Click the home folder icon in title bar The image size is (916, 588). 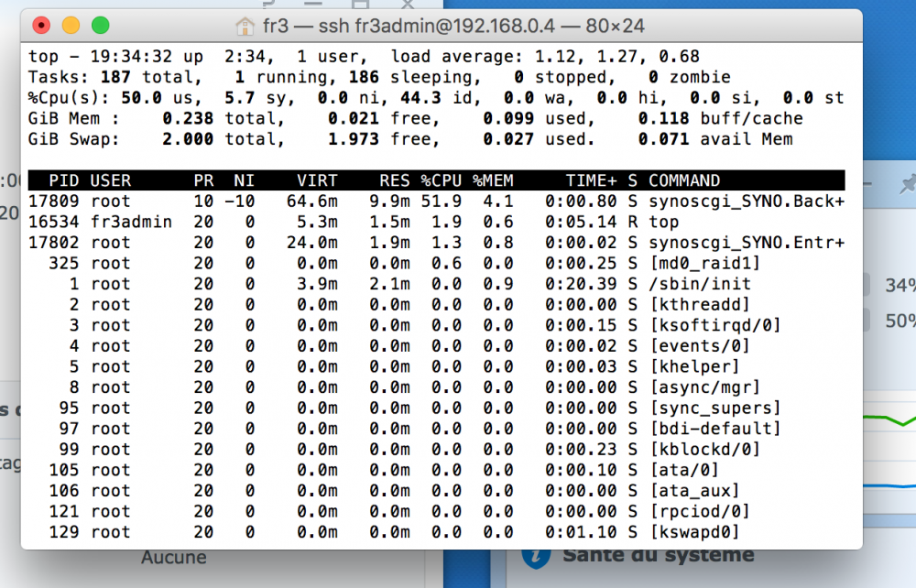[245, 26]
